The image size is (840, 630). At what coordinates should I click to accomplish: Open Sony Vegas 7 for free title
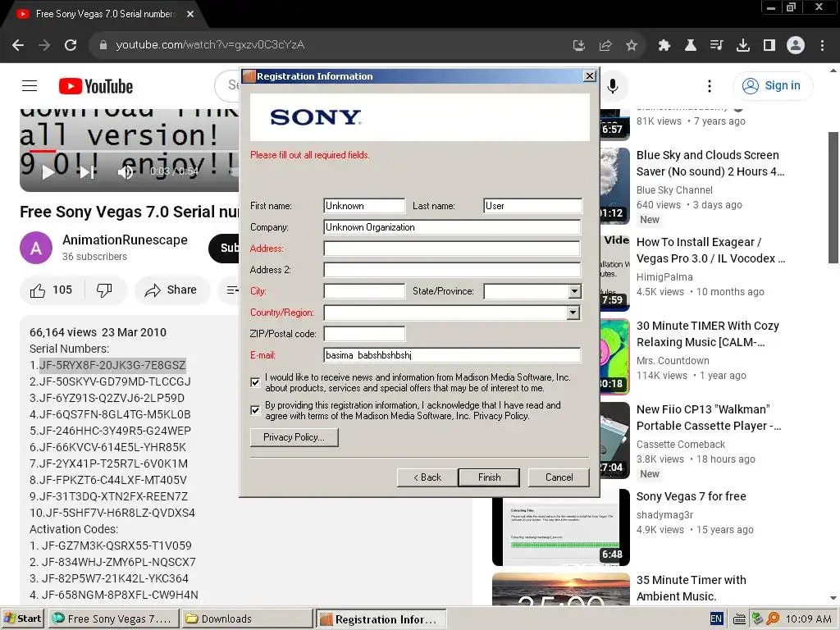691,496
